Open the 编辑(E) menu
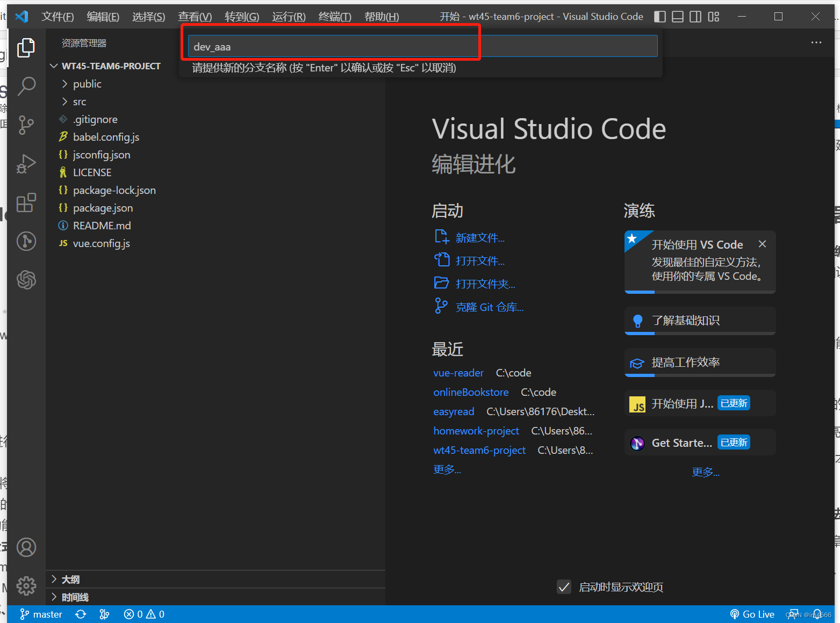The image size is (840, 623). pos(103,17)
